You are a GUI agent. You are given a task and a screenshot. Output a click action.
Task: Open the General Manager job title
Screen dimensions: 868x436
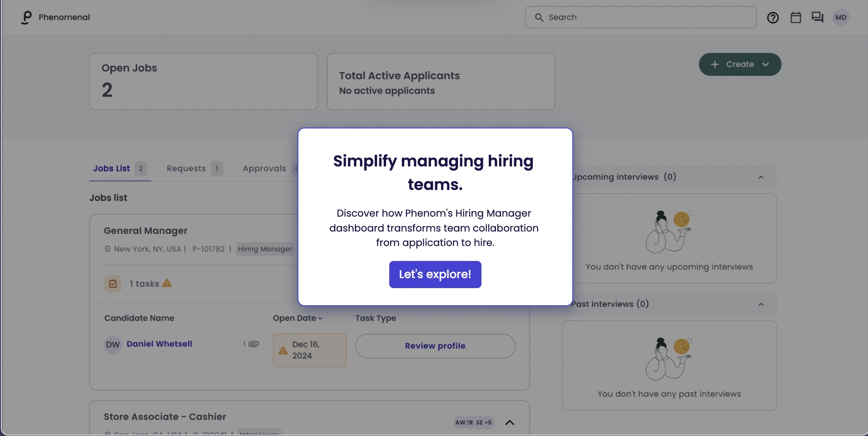(x=146, y=231)
